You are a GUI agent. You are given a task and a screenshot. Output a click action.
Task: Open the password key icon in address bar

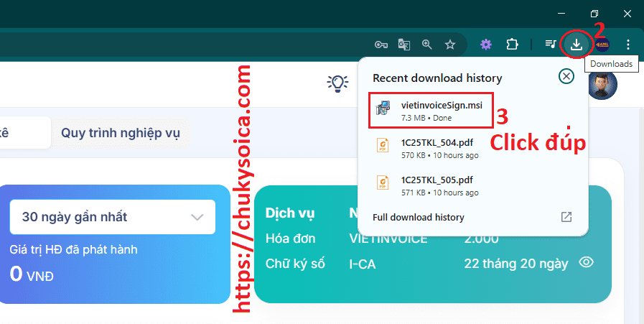click(x=381, y=45)
